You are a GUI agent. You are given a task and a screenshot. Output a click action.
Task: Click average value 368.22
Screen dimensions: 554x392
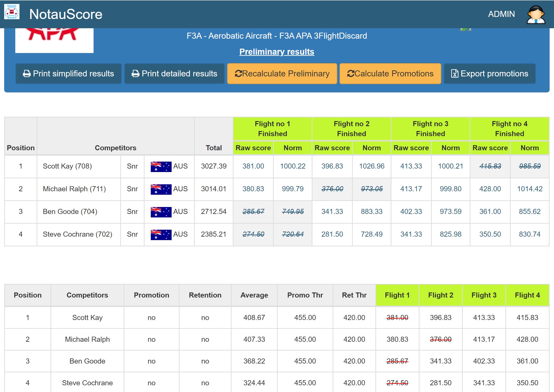pos(254,361)
